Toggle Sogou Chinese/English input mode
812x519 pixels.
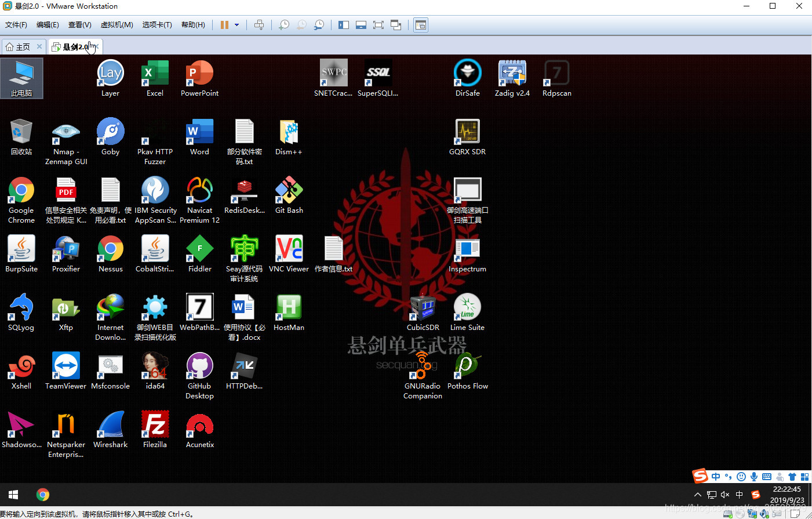[x=716, y=477]
